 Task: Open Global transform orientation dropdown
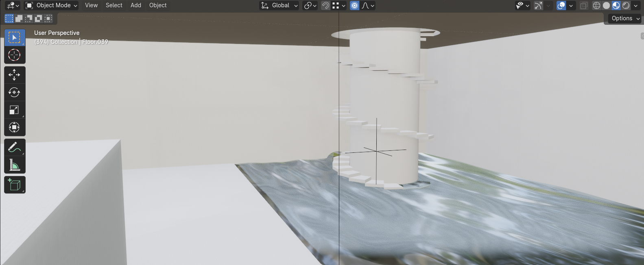[279, 5]
